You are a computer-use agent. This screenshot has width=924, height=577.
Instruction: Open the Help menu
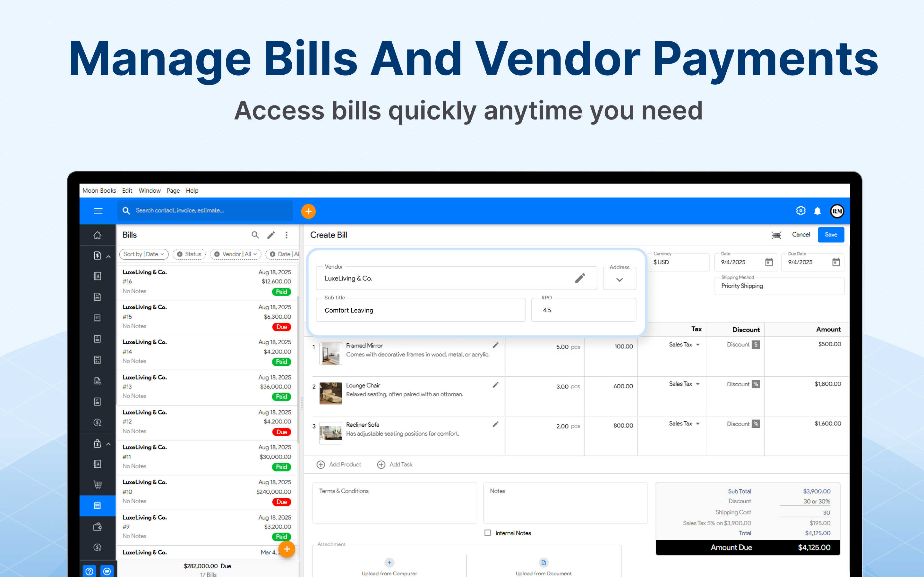point(192,190)
